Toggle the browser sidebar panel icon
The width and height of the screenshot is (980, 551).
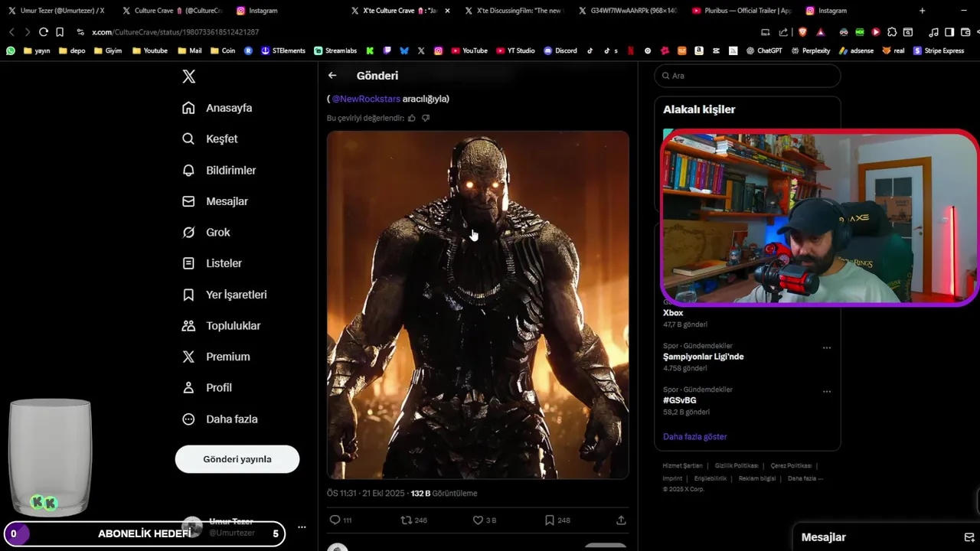click(x=949, y=32)
